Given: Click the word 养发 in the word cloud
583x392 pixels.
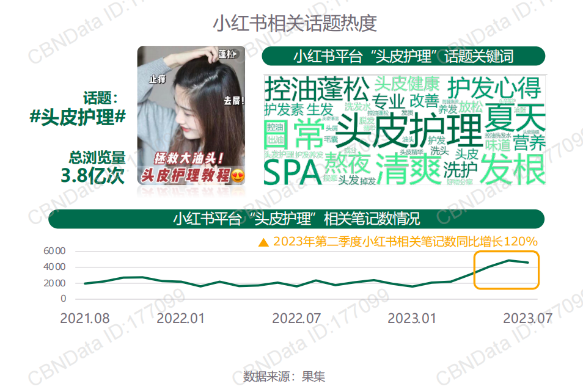Looking at the screenshot, I should [x=448, y=109].
